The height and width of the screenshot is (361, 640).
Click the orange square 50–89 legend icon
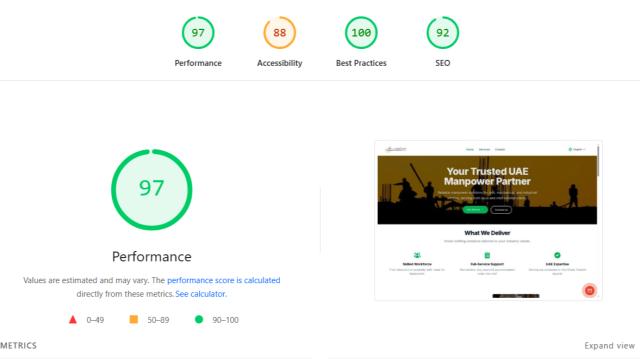(x=133, y=319)
